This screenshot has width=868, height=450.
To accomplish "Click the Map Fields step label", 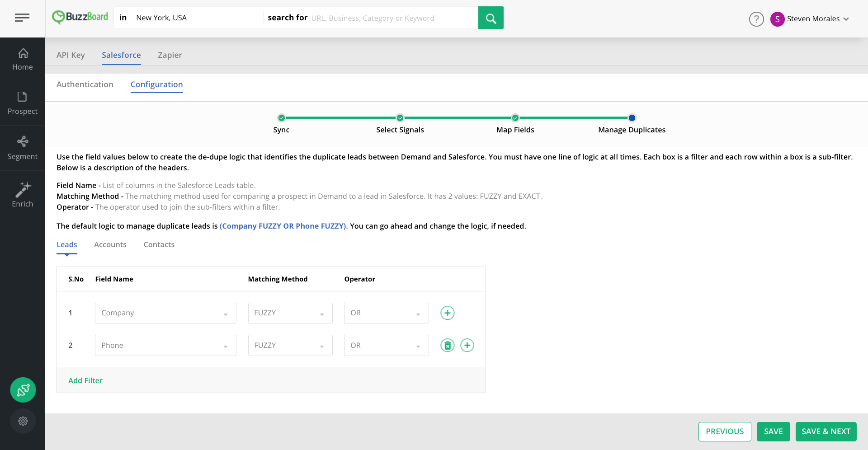I will pyautogui.click(x=515, y=130).
